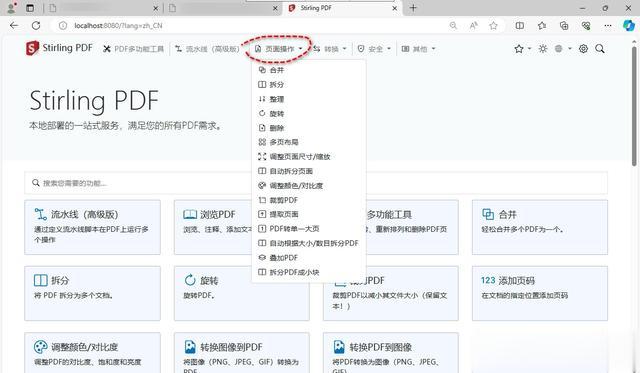Open the 添加页码 feature card

540,293
